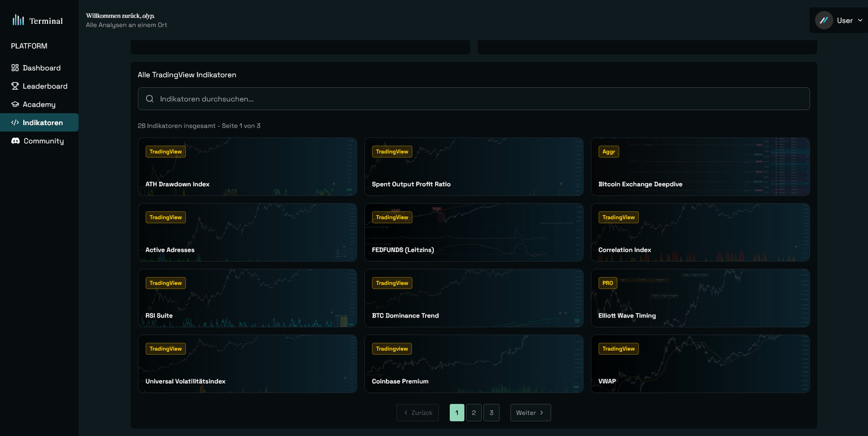The height and width of the screenshot is (436, 868).
Task: Click the Terminal logo icon
Action: pos(19,20)
